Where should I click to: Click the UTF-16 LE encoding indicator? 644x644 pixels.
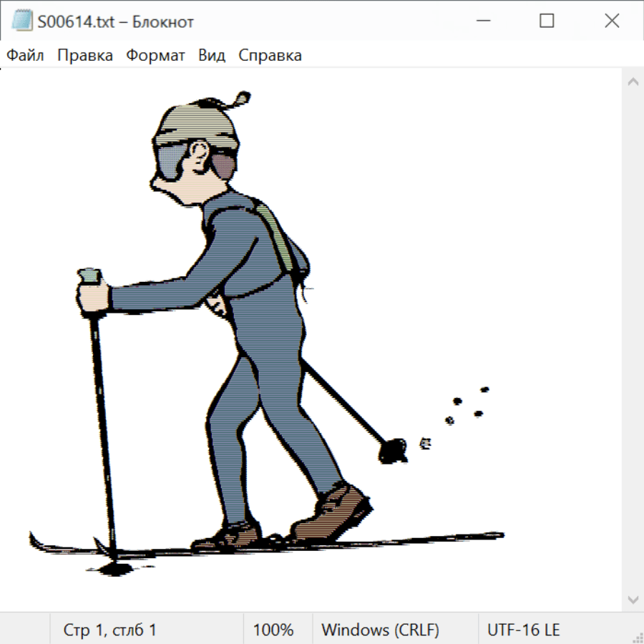pyautogui.click(x=523, y=630)
